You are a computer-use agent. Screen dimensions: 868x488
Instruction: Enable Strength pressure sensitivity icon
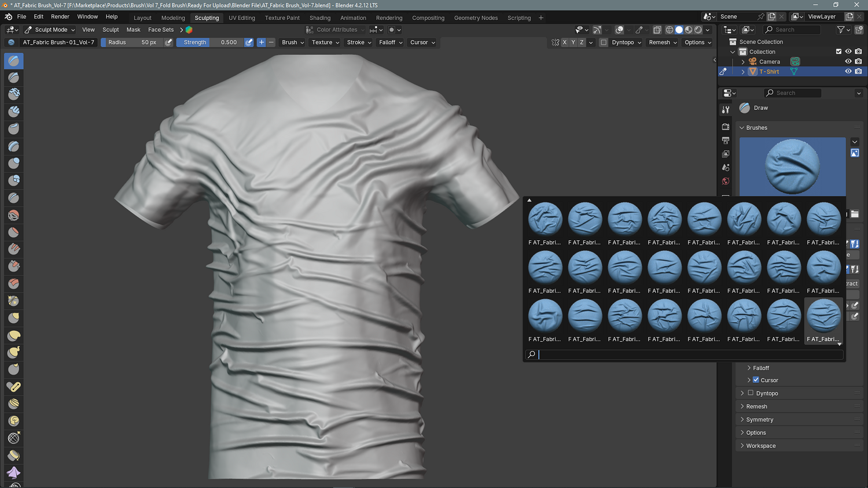click(249, 42)
